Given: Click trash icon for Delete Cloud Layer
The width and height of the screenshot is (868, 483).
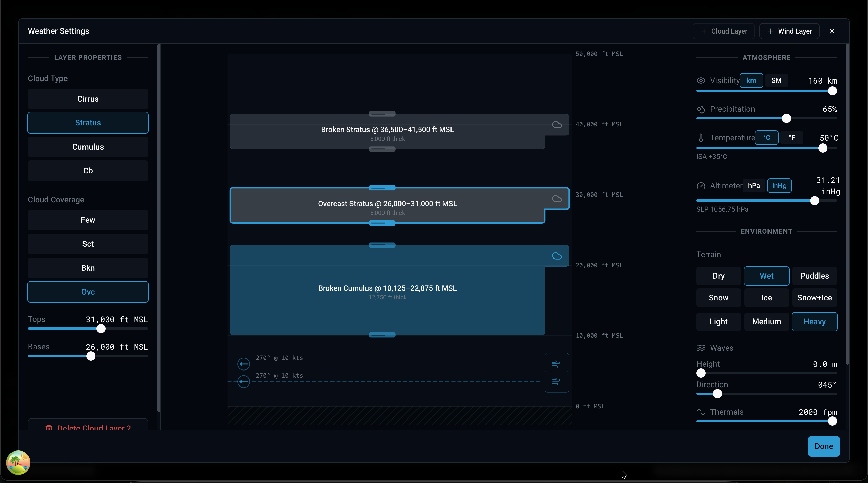Looking at the screenshot, I should pos(49,427).
